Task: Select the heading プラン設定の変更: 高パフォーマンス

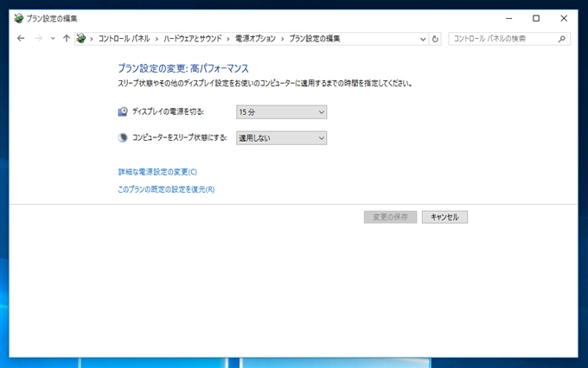Action: (183, 68)
